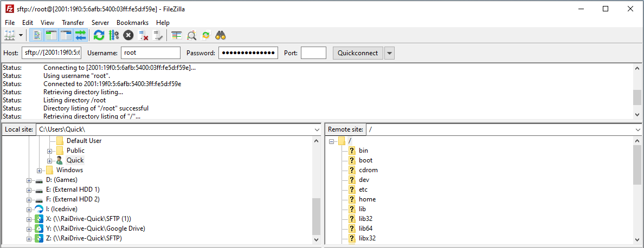
Task: Toggle the local directory tree display
Action: click(51, 35)
